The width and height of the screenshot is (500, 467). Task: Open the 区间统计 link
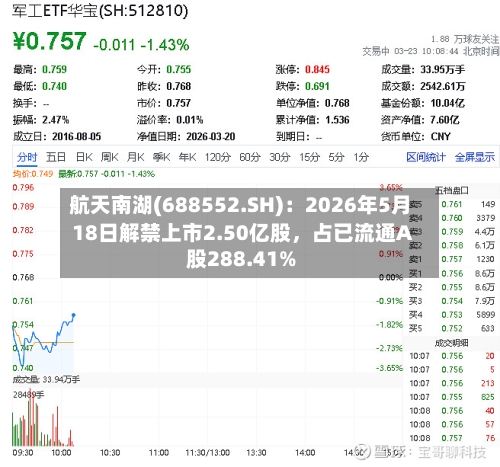point(426,157)
